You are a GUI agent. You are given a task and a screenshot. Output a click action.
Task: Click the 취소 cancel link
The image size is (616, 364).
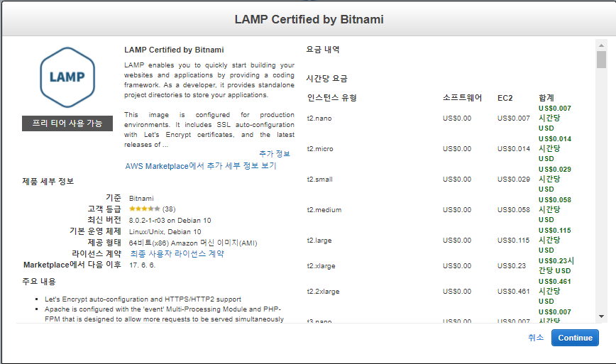(536, 338)
